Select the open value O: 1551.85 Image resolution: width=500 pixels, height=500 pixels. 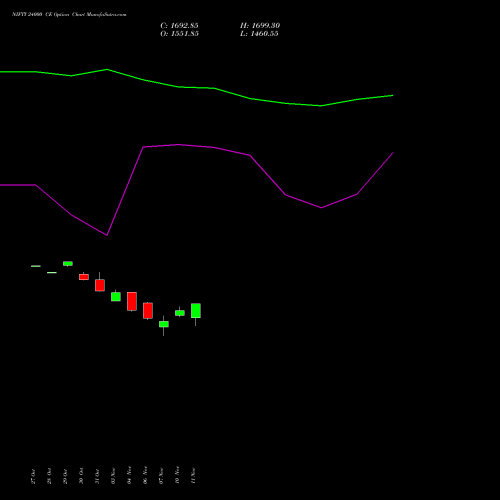pyautogui.click(x=179, y=33)
